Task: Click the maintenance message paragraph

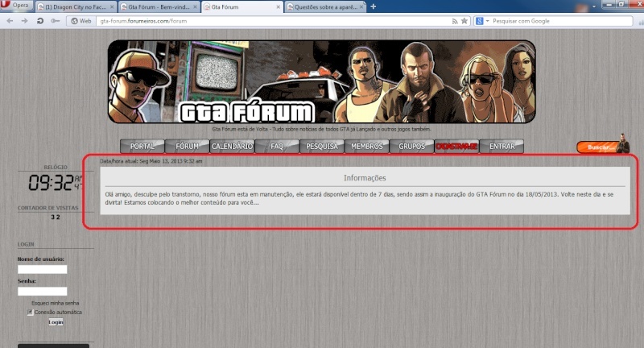Action: point(359,198)
